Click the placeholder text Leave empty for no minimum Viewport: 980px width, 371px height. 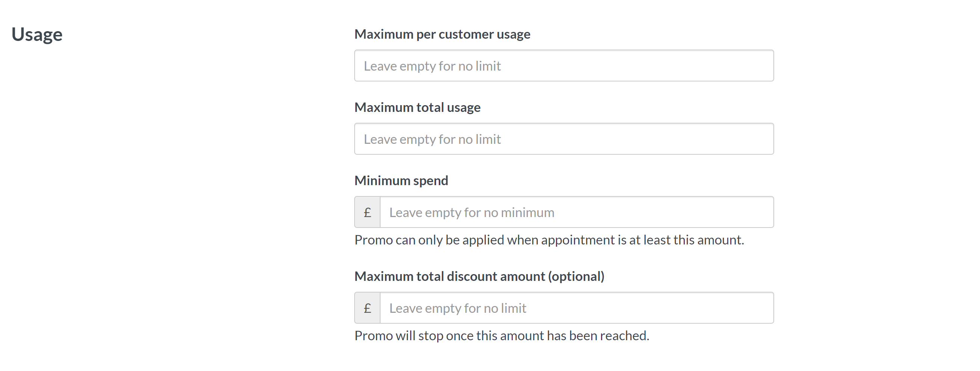471,212
